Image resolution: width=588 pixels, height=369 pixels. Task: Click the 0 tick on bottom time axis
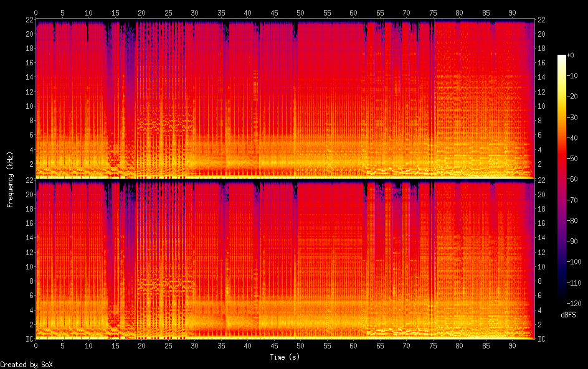point(36,345)
